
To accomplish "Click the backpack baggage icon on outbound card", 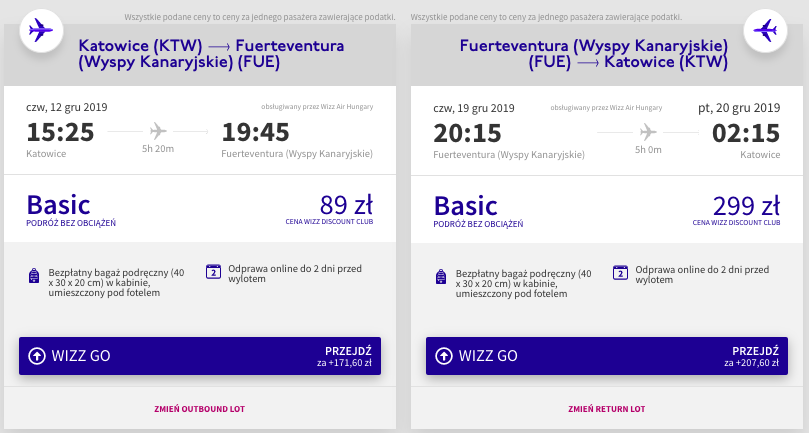I will tap(34, 276).
